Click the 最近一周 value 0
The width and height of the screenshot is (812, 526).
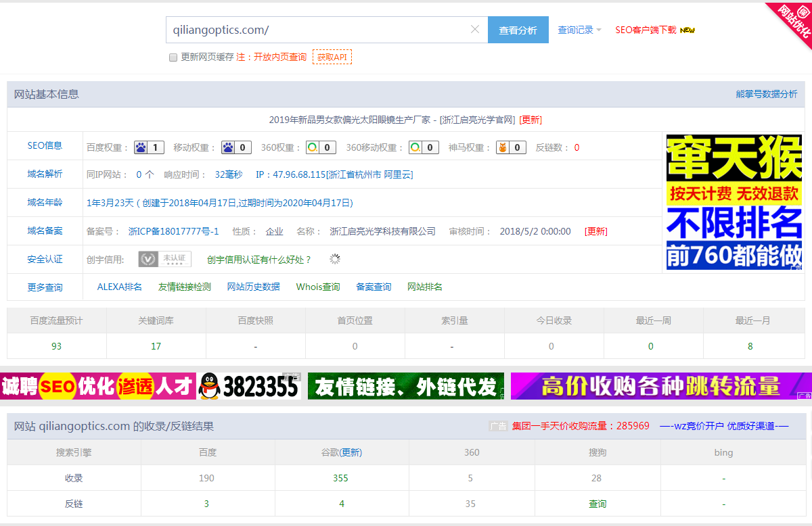coord(651,346)
